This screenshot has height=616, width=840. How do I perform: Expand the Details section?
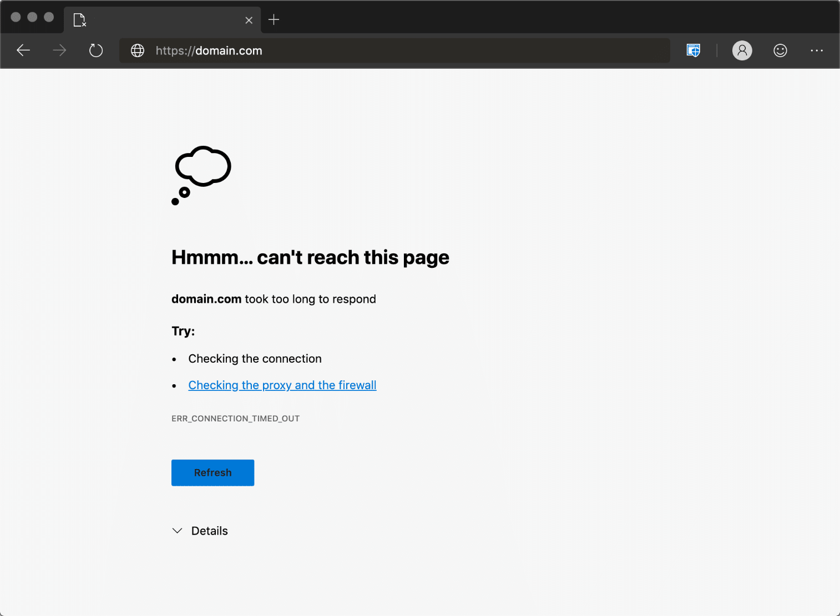click(209, 531)
